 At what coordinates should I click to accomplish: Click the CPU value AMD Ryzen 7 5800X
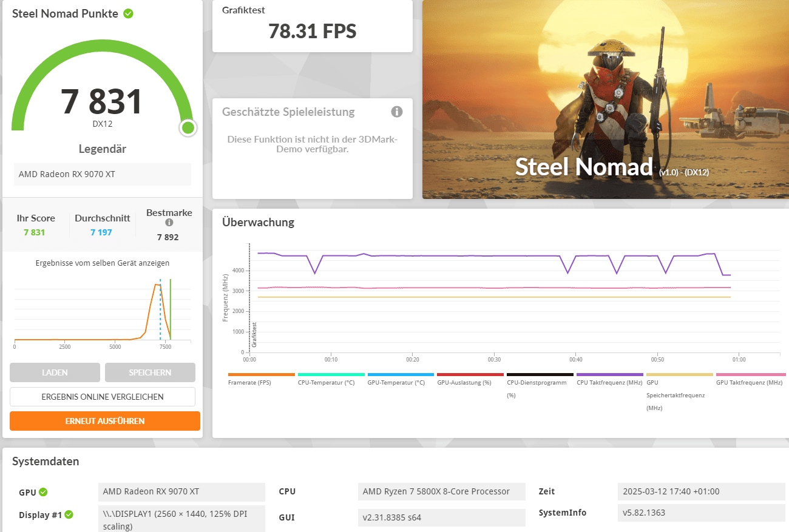click(x=442, y=491)
